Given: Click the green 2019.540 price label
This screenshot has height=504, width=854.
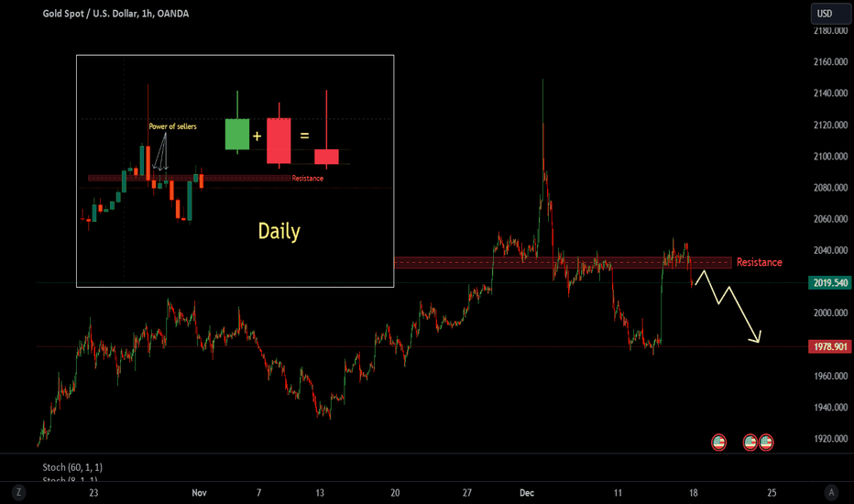Looking at the screenshot, I should tap(830, 283).
